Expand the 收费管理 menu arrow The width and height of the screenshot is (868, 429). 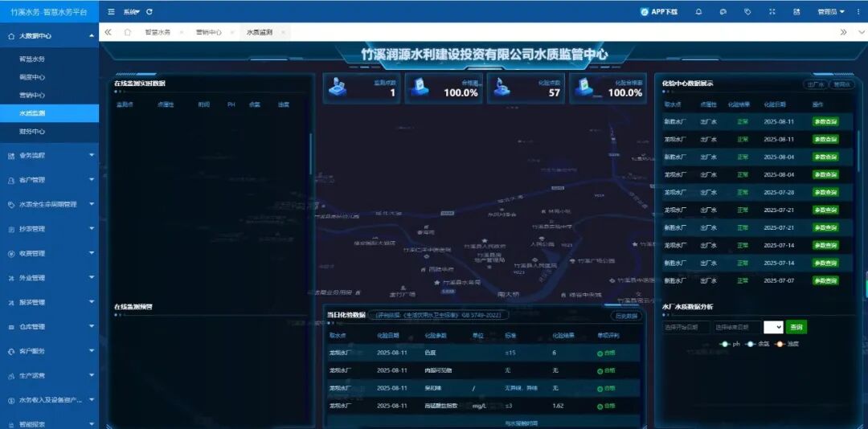pos(92,253)
